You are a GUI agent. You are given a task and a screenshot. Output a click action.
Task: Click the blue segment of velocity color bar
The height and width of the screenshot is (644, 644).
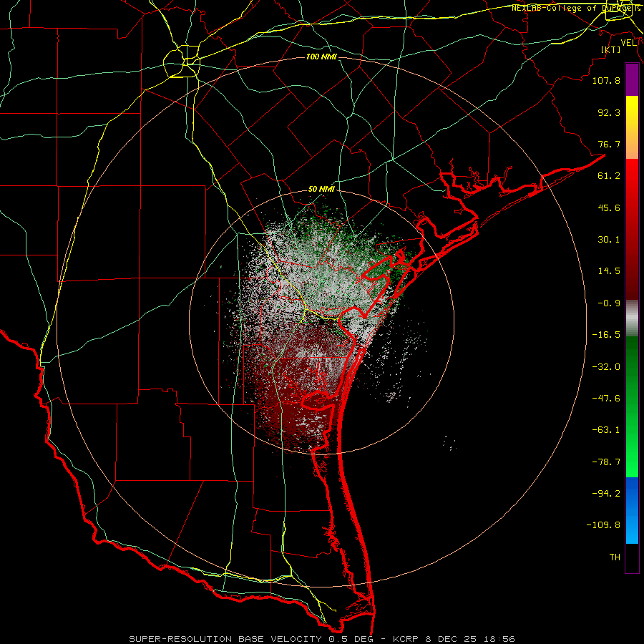tap(632, 510)
